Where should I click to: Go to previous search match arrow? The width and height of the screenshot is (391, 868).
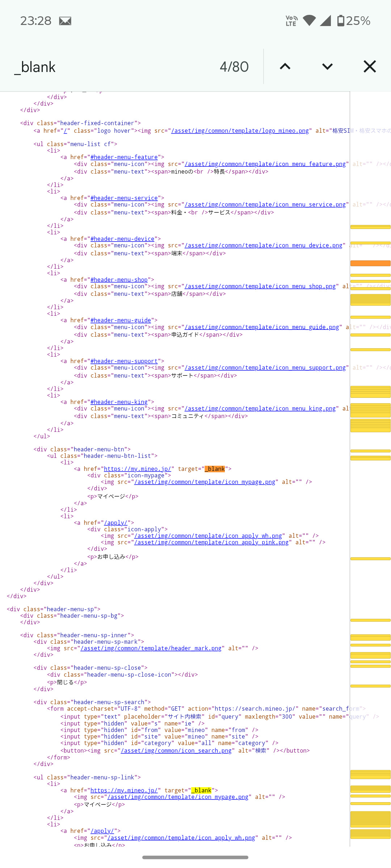tap(285, 67)
